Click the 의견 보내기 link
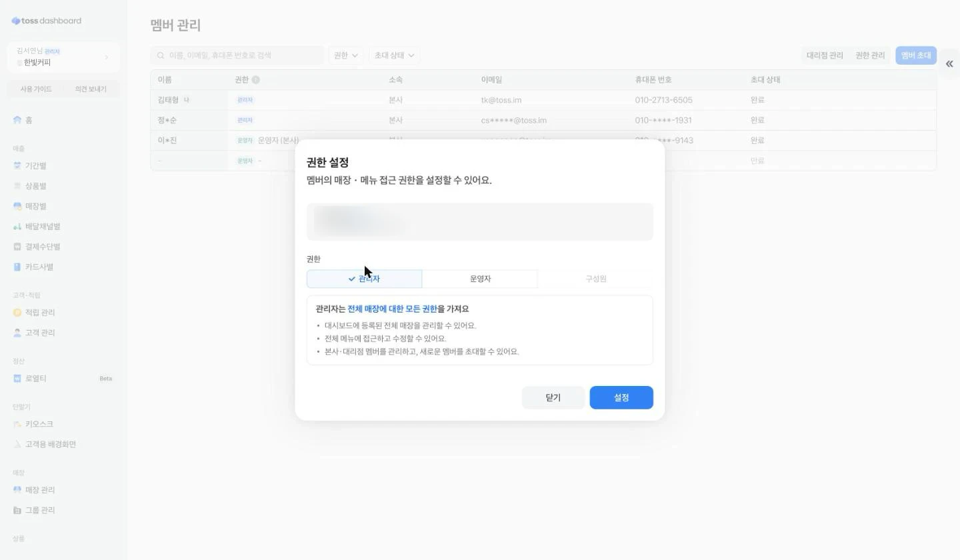This screenshot has width=960, height=560. (x=91, y=89)
